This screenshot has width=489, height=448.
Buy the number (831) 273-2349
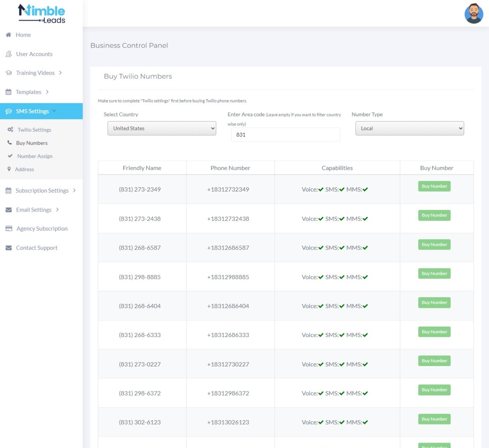[434, 186]
